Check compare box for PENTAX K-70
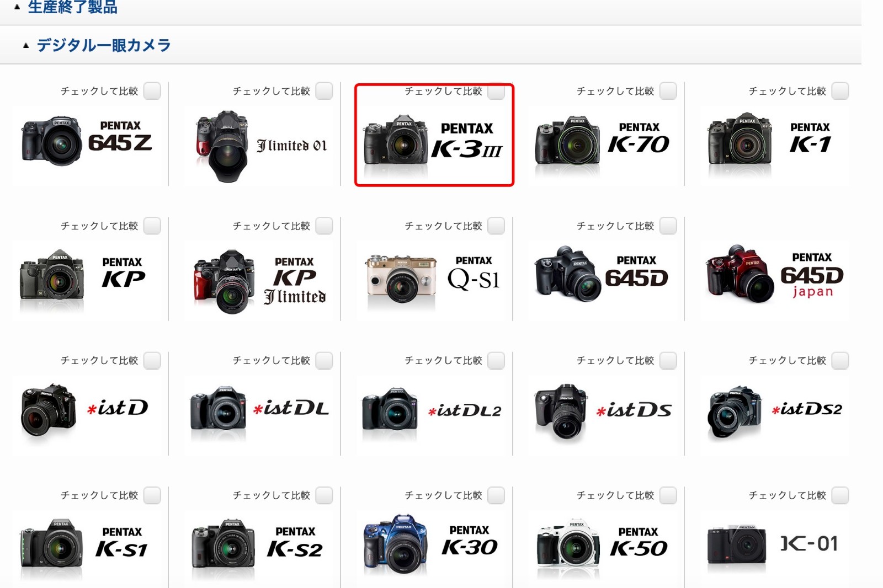This screenshot has height=588, width=883. coord(668,91)
